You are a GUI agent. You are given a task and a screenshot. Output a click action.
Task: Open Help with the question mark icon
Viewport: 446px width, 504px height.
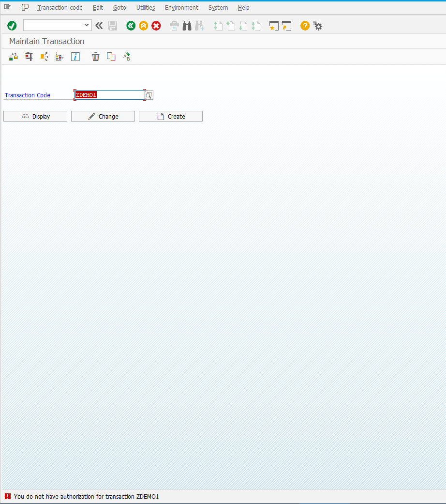point(305,26)
